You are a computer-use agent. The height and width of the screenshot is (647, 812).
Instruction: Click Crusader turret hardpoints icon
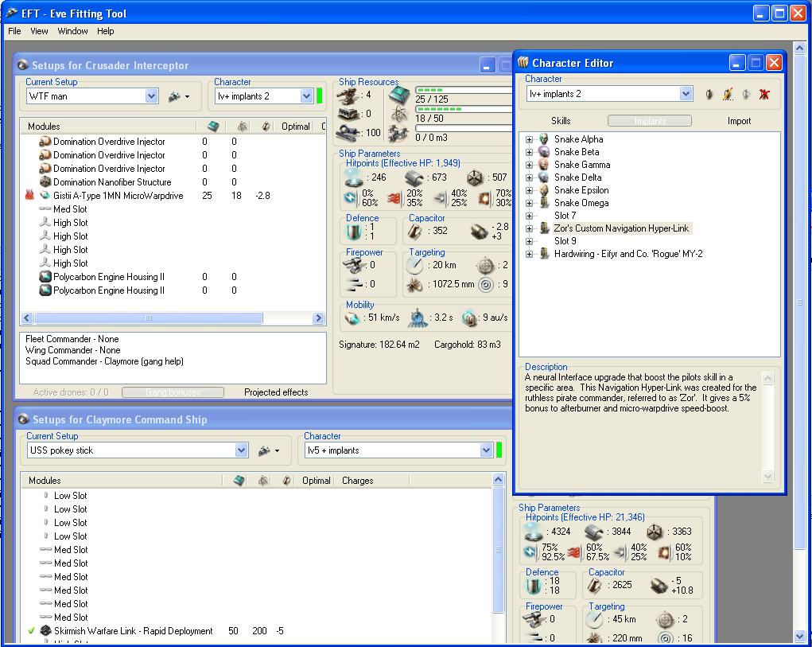pyautogui.click(x=348, y=95)
